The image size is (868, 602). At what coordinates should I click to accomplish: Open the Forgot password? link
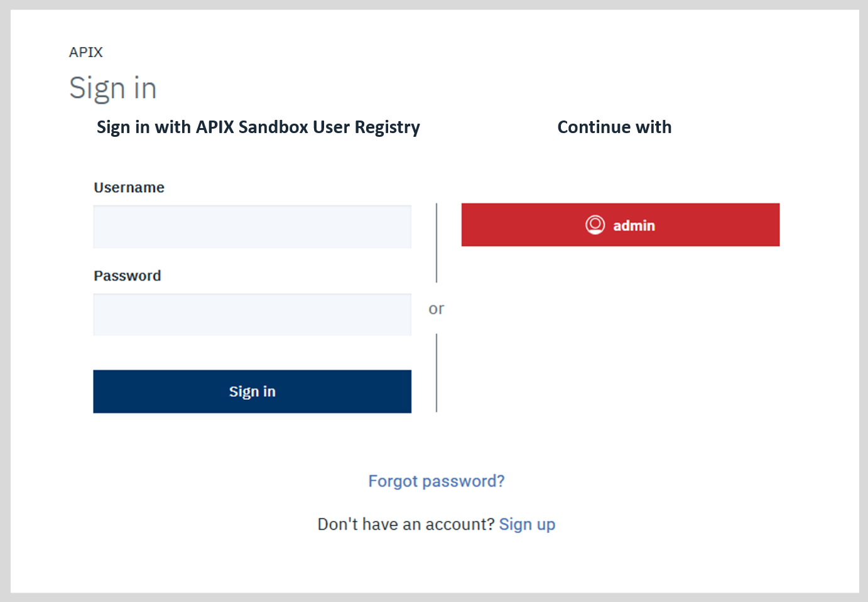click(x=437, y=481)
